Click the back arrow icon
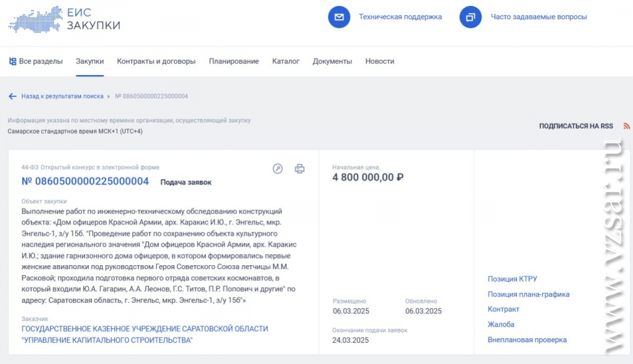The image size is (633, 364). click(13, 96)
